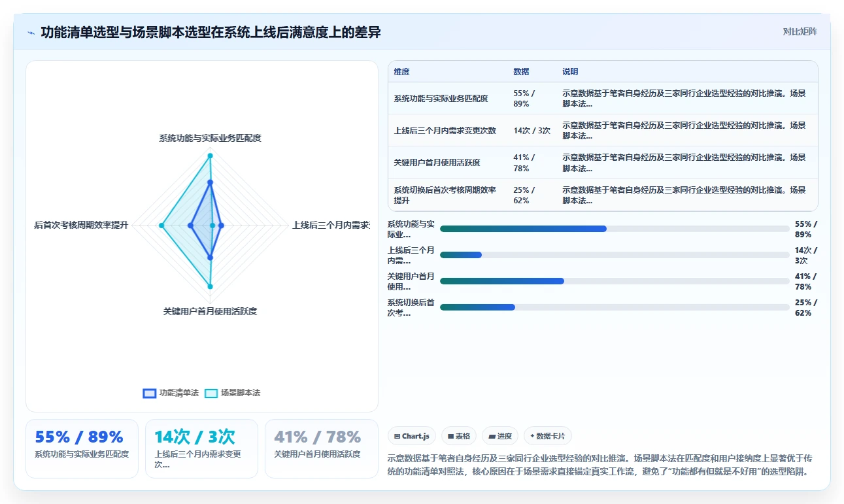The height and width of the screenshot is (504, 844).
Task: Open the 14次 / 3次 data card
Action: [x=201, y=448]
